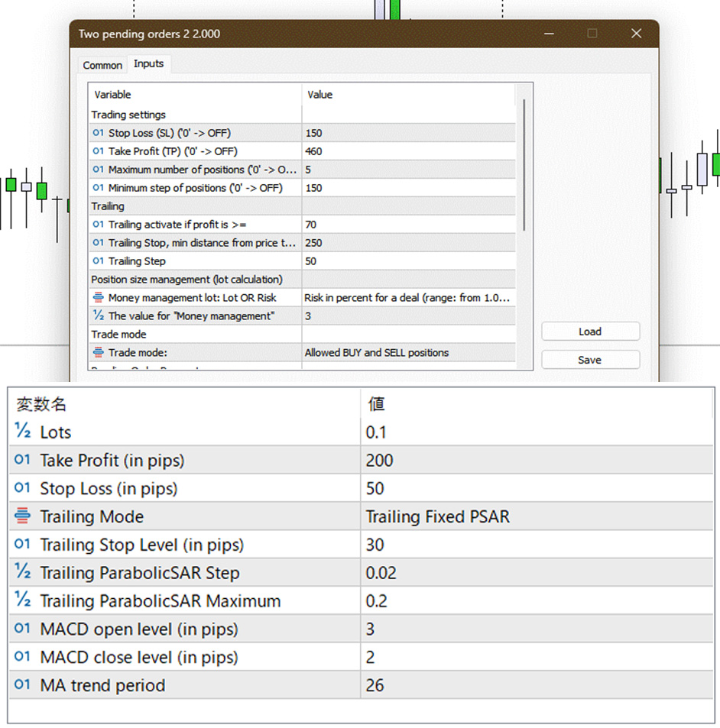The width and height of the screenshot is (720, 728).
Task: Click fraction icon beside Trailing ParabolicSAR Step
Action: (22, 571)
